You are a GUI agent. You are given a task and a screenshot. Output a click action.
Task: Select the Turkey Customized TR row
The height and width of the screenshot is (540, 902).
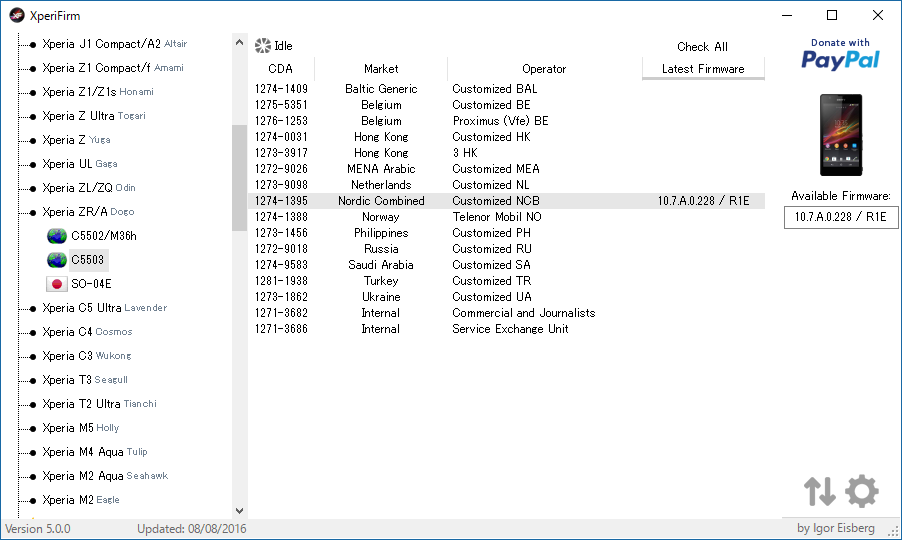506,281
